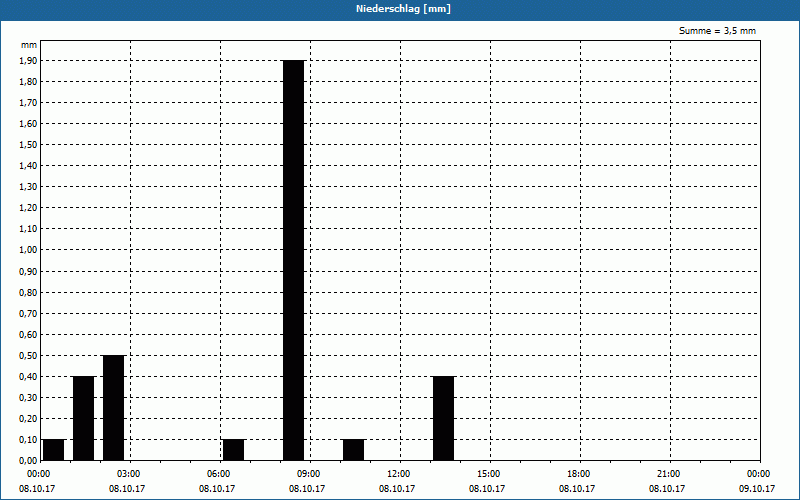Select the 1,10 y-axis label

pyautogui.click(x=28, y=229)
